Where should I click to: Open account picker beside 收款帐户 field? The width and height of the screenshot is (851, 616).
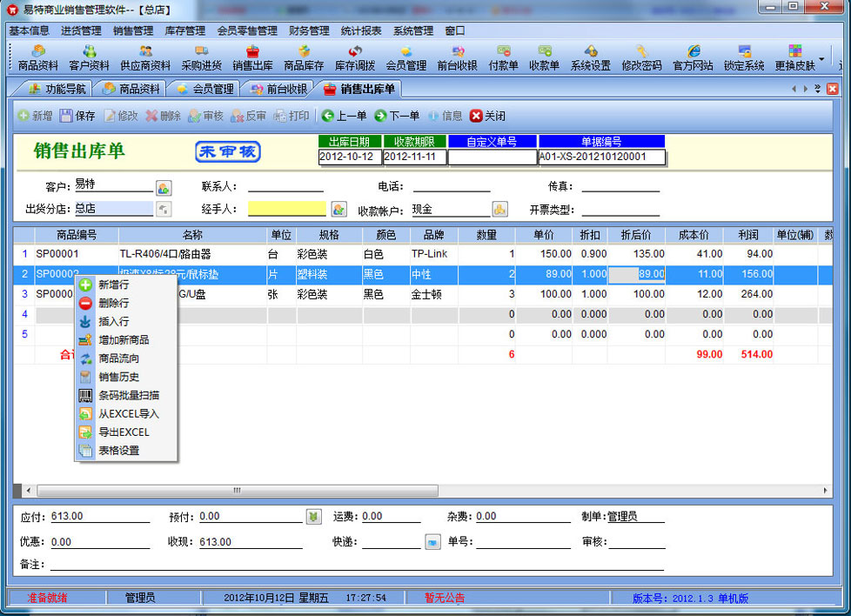click(499, 209)
